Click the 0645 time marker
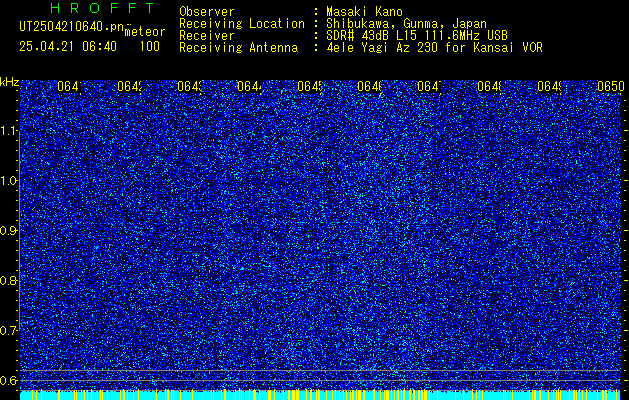The width and height of the screenshot is (629, 400). click(309, 87)
